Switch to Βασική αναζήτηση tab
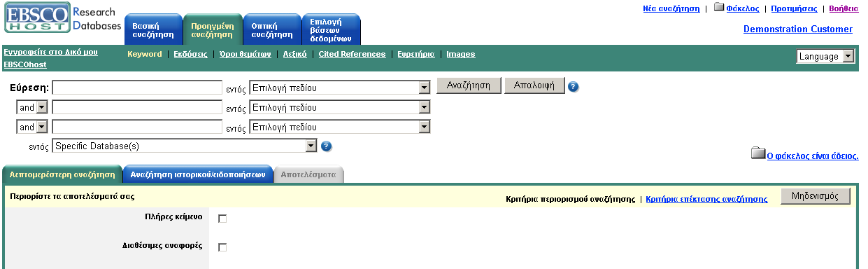868x269 pixels. [153, 30]
